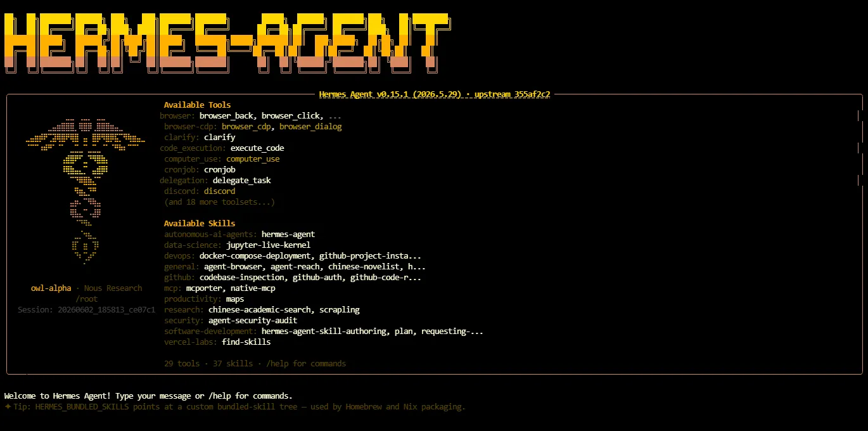Click the "security:" category label

(184, 321)
